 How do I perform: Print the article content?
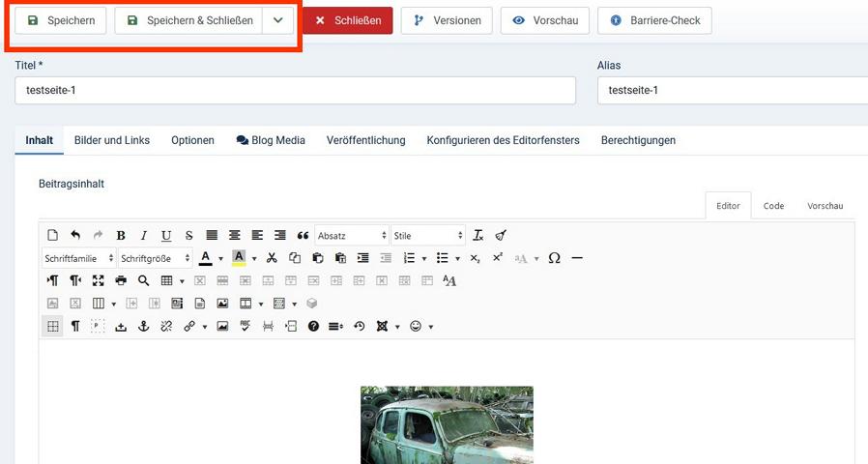tap(121, 280)
